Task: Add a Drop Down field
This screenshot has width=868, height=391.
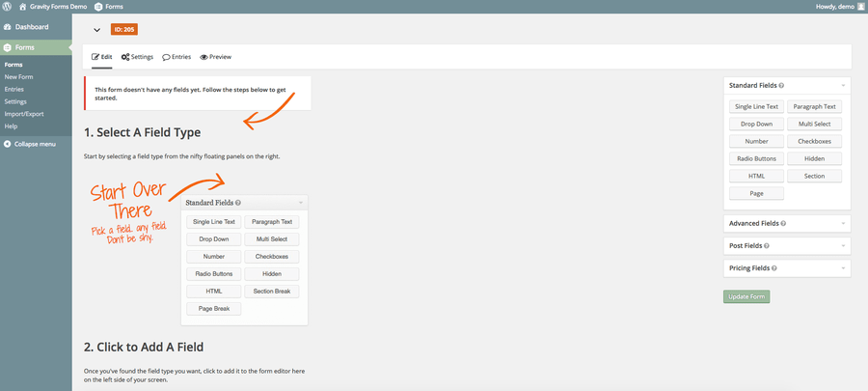Action: (x=757, y=124)
